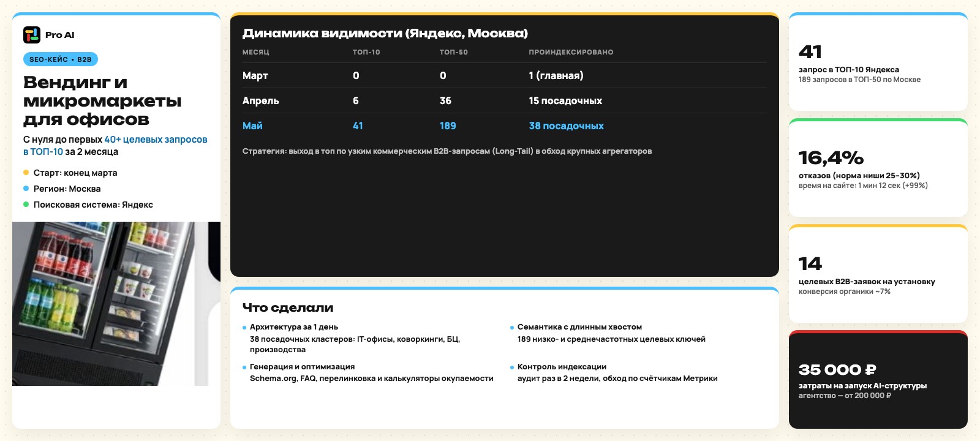Click the 'Вендинг и микромаркеты для офисов' heading
The height and width of the screenshot is (441, 980).
(x=103, y=100)
